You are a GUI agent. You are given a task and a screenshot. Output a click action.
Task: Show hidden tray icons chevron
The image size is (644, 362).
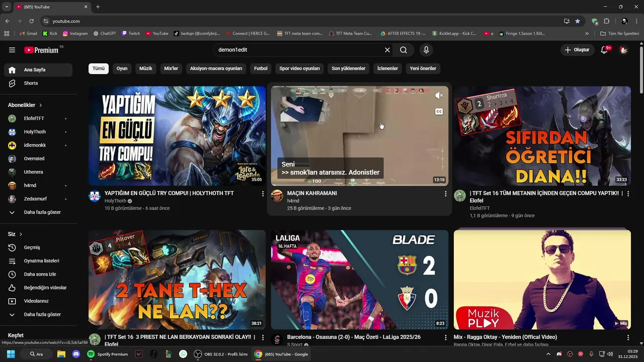click(x=548, y=354)
